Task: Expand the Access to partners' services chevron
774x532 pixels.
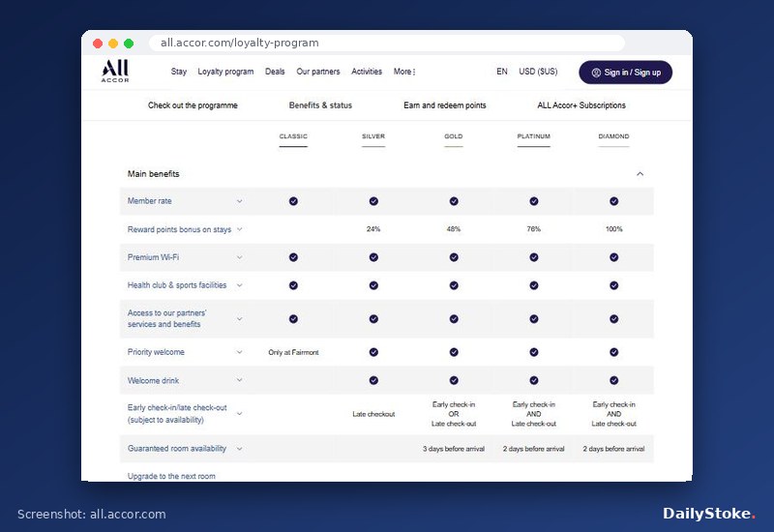Action: 239,319
